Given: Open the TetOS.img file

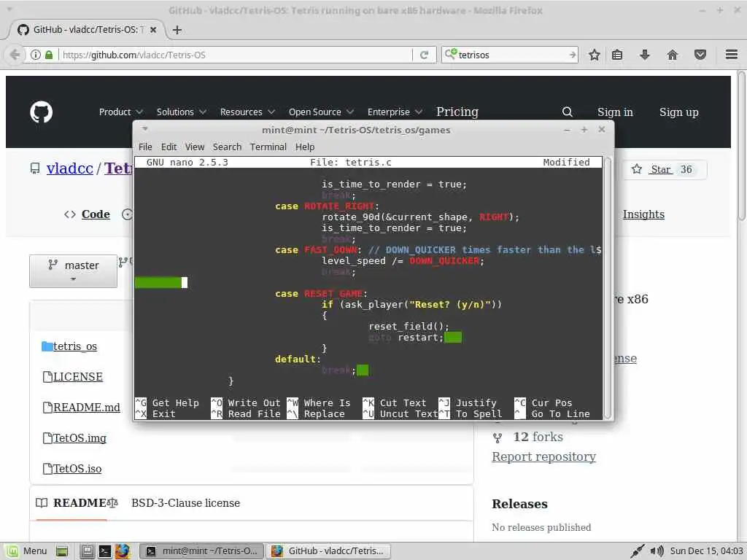Looking at the screenshot, I should 80,437.
